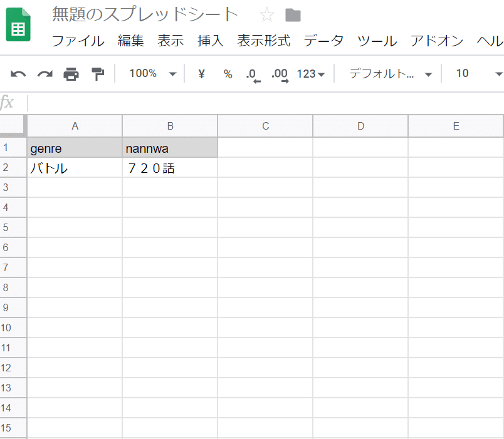The height and width of the screenshot is (439, 504).
Task: Select the paint format roller
Action: (98, 74)
